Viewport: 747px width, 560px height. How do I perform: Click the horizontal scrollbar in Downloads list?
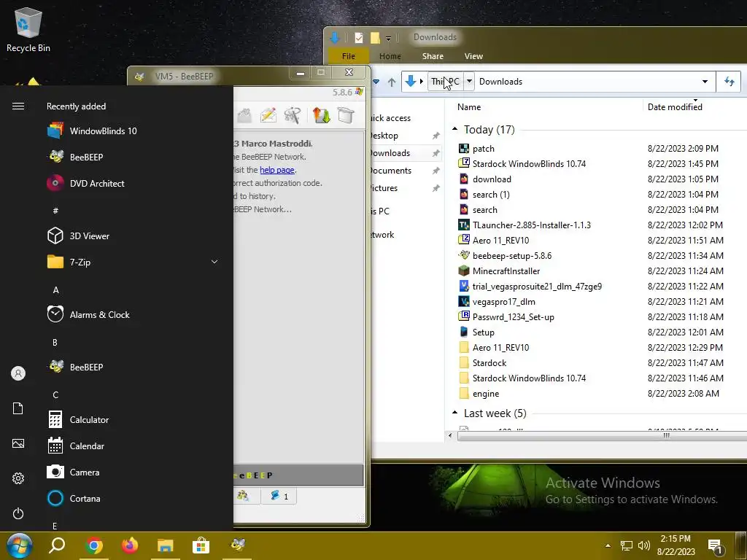pyautogui.click(x=603, y=435)
